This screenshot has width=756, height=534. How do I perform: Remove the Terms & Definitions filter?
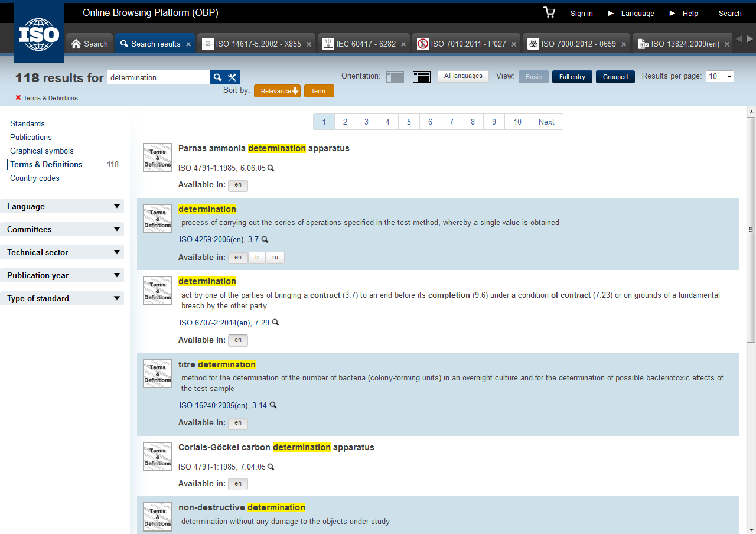(x=18, y=97)
